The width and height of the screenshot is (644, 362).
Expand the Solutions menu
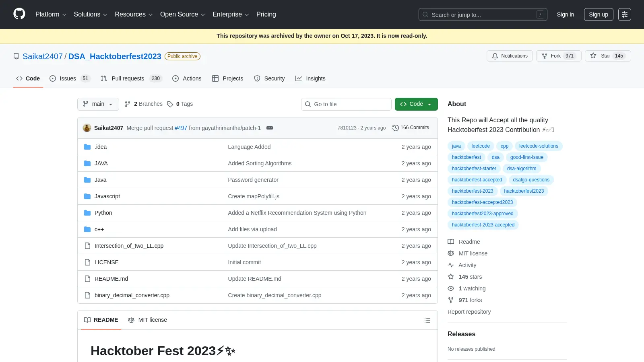coord(91,14)
